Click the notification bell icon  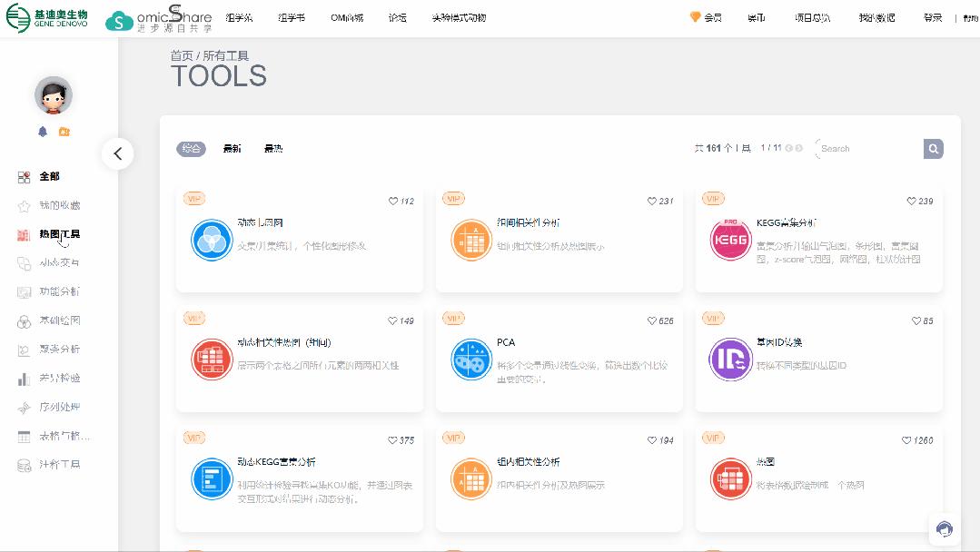coord(40,132)
